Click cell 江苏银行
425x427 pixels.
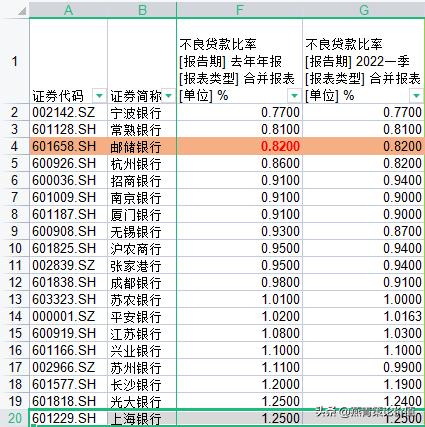tap(142, 333)
